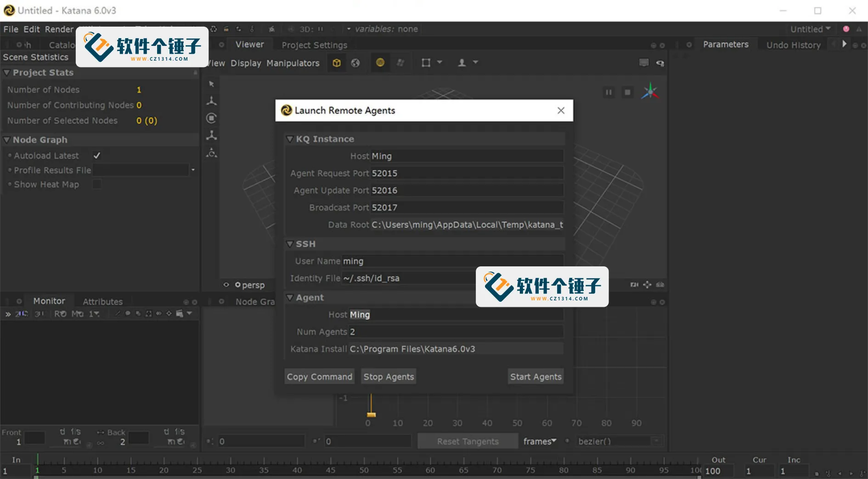Image resolution: width=868 pixels, height=479 pixels.
Task: Pause viewer rendering with the pause icon
Action: click(609, 92)
